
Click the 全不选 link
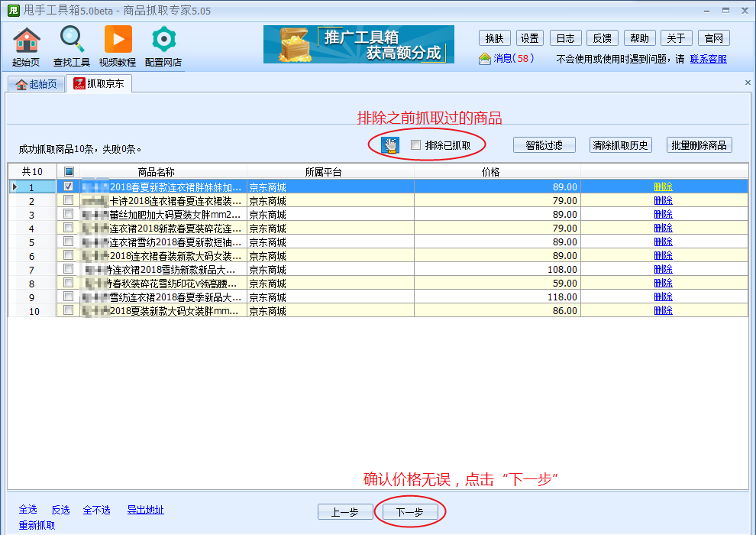[x=96, y=510]
